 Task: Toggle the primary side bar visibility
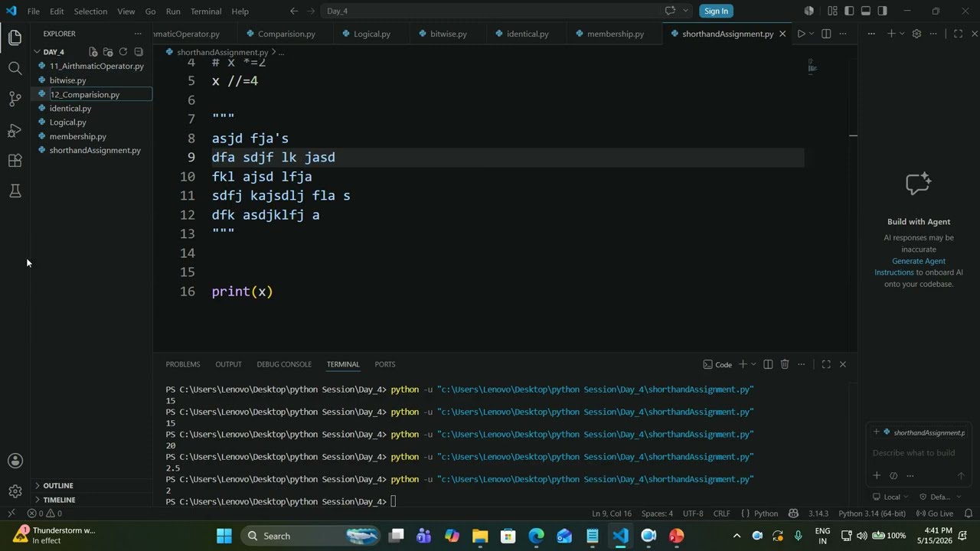click(849, 11)
